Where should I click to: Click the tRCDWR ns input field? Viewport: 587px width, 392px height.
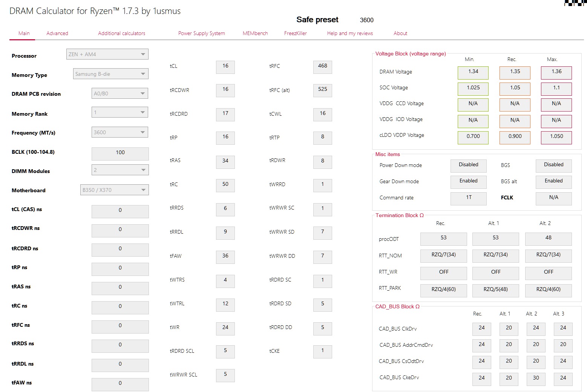(x=120, y=231)
